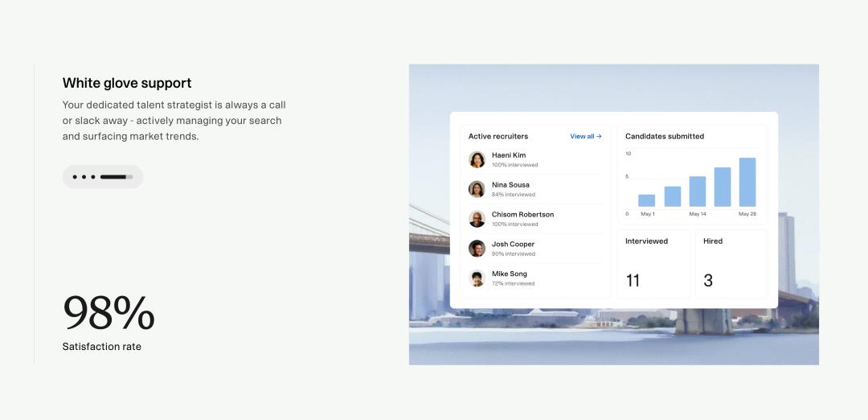Click Josh Cooper's profile avatar
This screenshot has height=420, width=868.
pyautogui.click(x=477, y=249)
